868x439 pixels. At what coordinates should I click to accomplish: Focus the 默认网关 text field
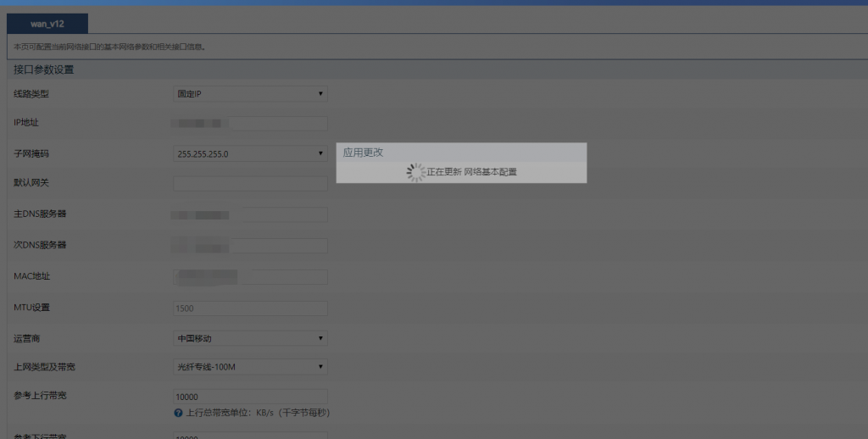click(x=250, y=183)
